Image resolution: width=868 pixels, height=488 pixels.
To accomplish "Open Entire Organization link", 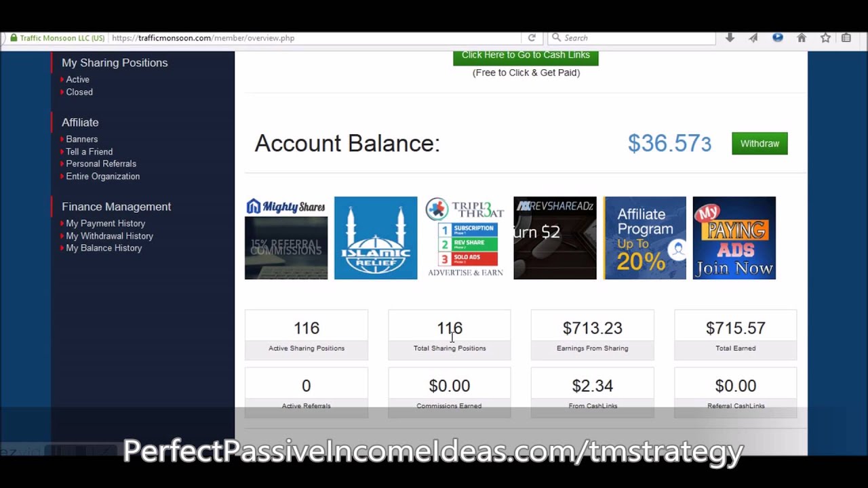I will coord(103,176).
